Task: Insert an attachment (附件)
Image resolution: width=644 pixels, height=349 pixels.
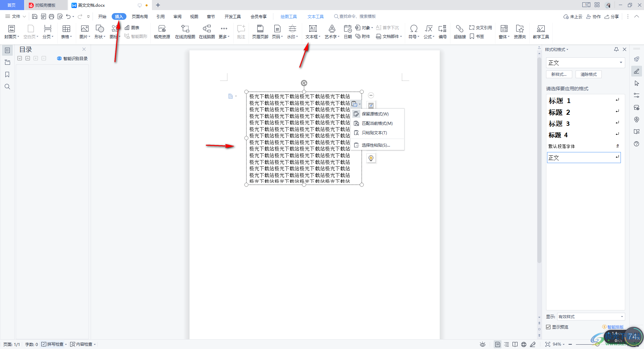Action: coord(363,36)
